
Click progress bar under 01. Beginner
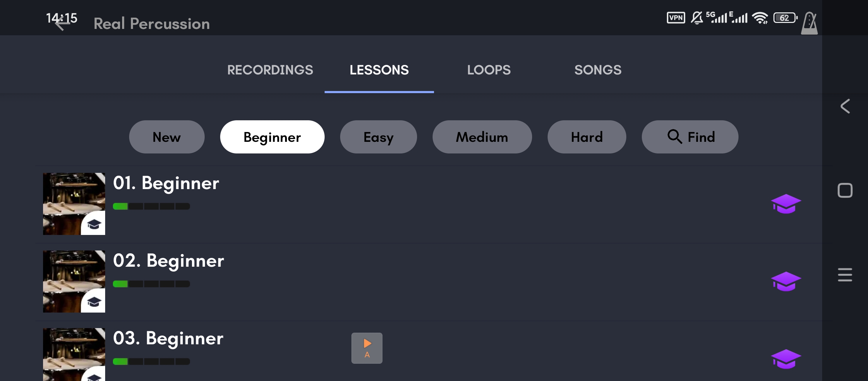click(151, 206)
